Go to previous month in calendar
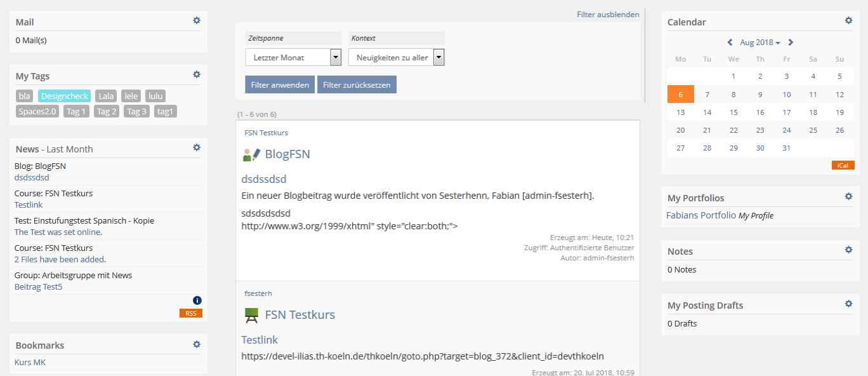The image size is (868, 376). (730, 43)
